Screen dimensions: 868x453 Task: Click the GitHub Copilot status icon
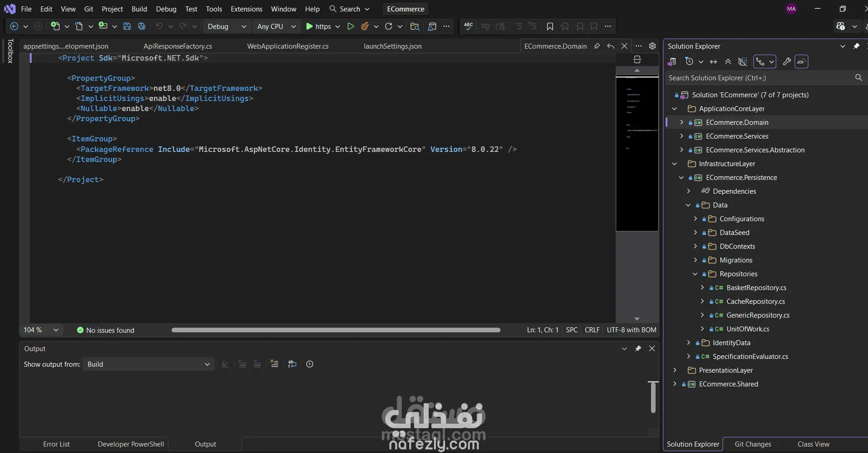pyautogui.click(x=840, y=26)
